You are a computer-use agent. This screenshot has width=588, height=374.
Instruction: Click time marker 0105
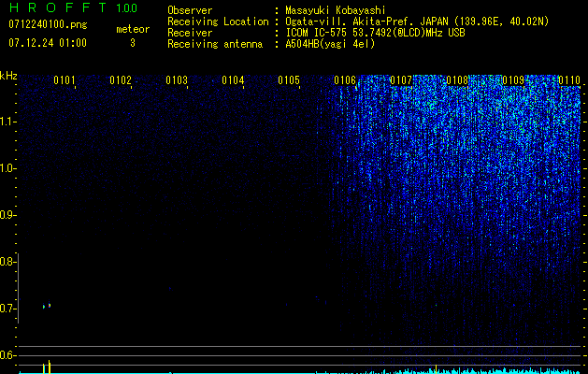[289, 80]
